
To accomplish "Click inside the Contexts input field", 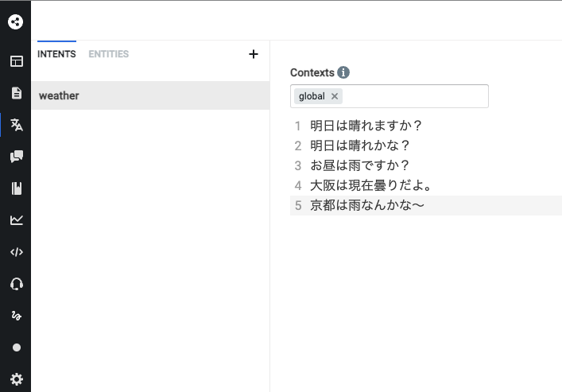I will 413,96.
